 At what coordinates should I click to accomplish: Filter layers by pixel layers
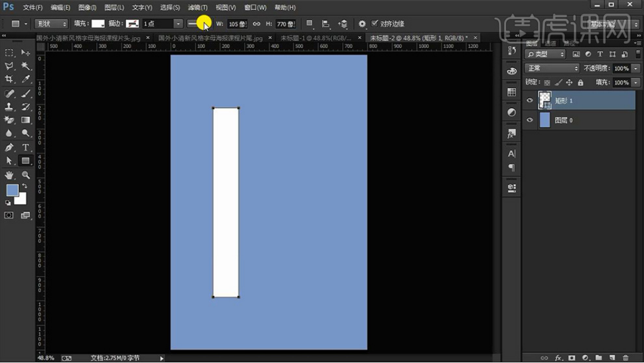(x=576, y=54)
